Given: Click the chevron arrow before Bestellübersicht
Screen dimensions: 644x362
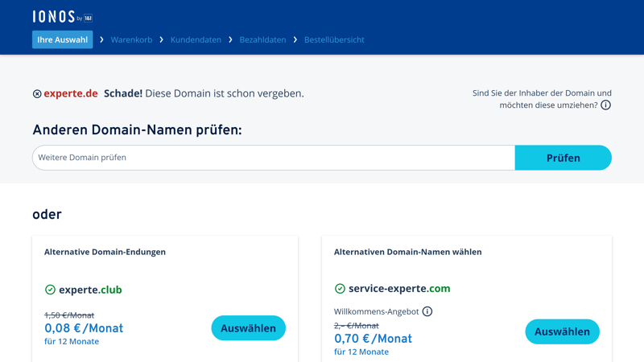Looking at the screenshot, I should click(295, 39).
